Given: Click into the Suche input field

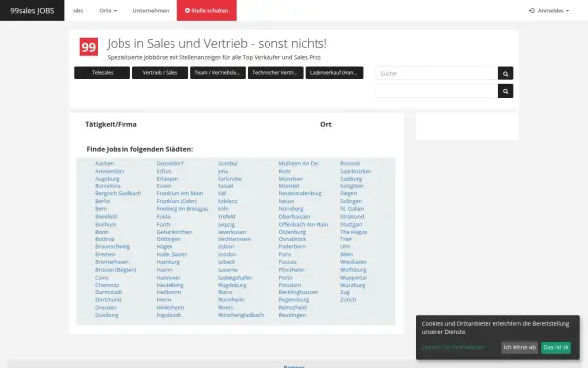Looking at the screenshot, I should point(437,74).
